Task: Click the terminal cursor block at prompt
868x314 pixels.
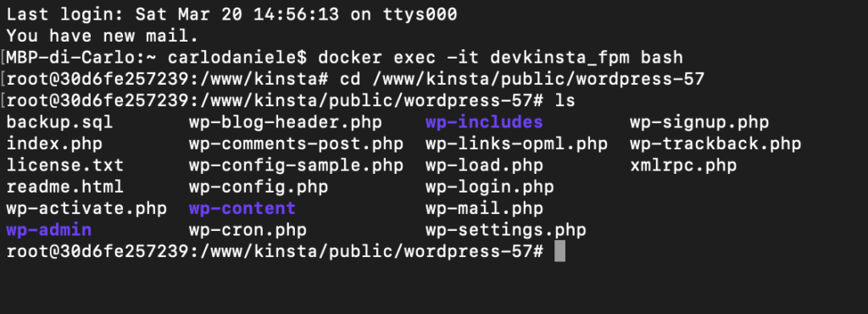Action: (559, 251)
